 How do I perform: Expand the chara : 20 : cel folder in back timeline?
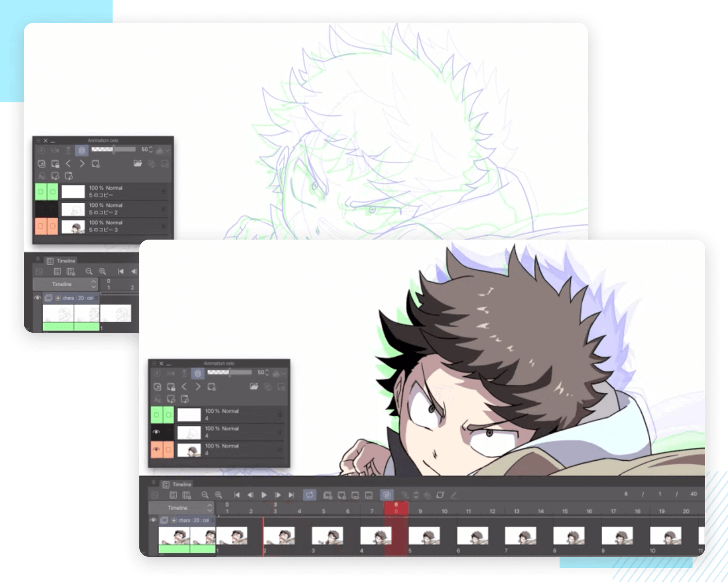pos(58,298)
